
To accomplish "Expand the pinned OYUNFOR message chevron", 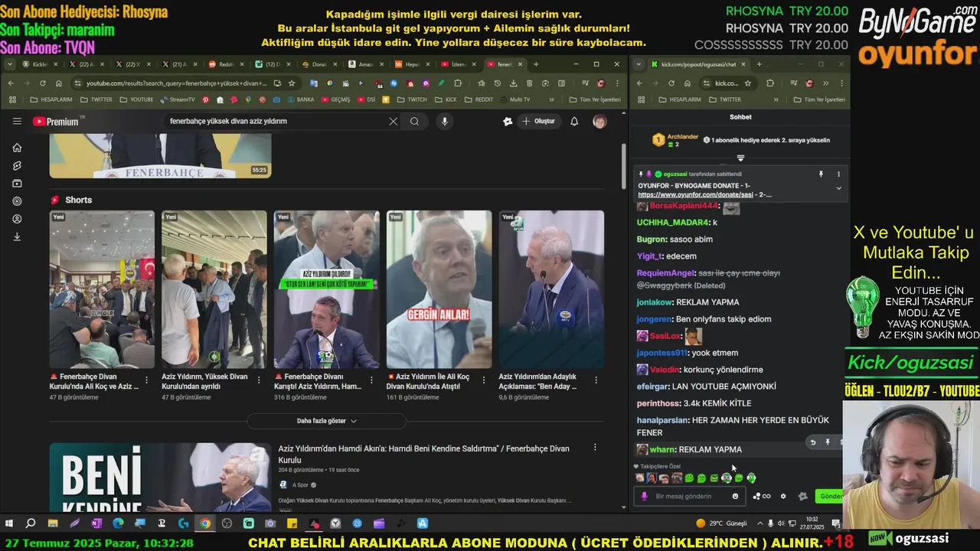I will coord(838,188).
